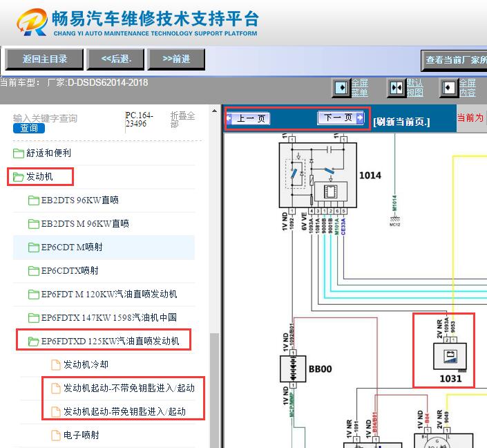
Task: Click folder icon beside EP6CDT M喷射
Action: click(x=34, y=248)
